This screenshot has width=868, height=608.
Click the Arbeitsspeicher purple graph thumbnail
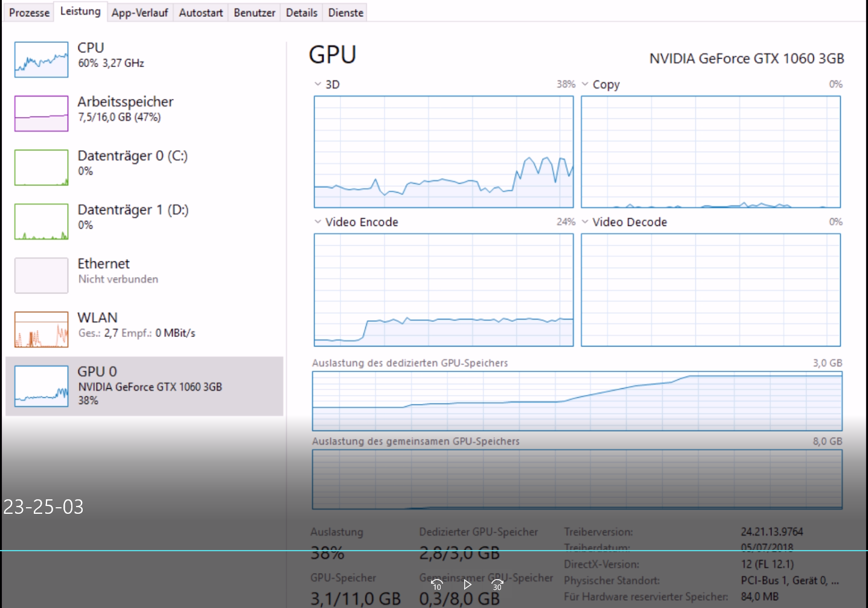pos(42,113)
